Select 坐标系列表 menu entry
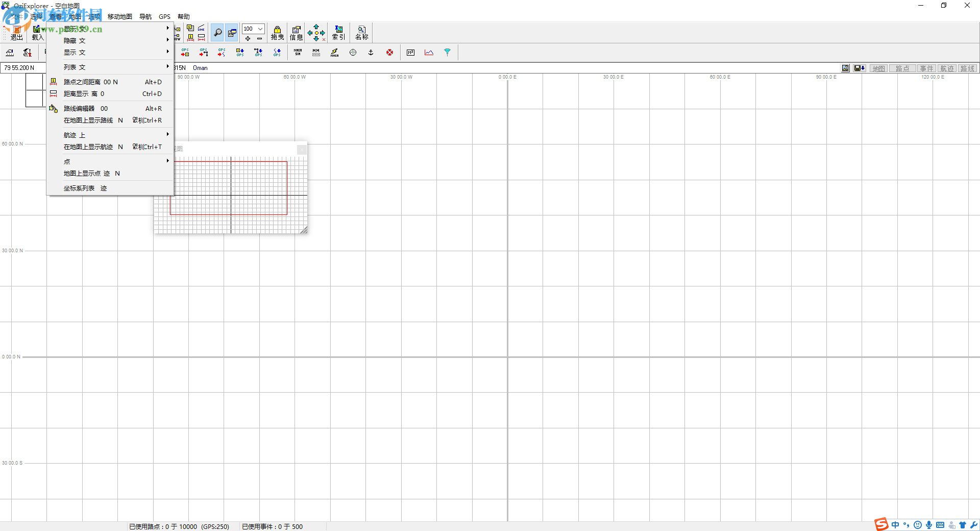The image size is (980, 531). [110, 188]
